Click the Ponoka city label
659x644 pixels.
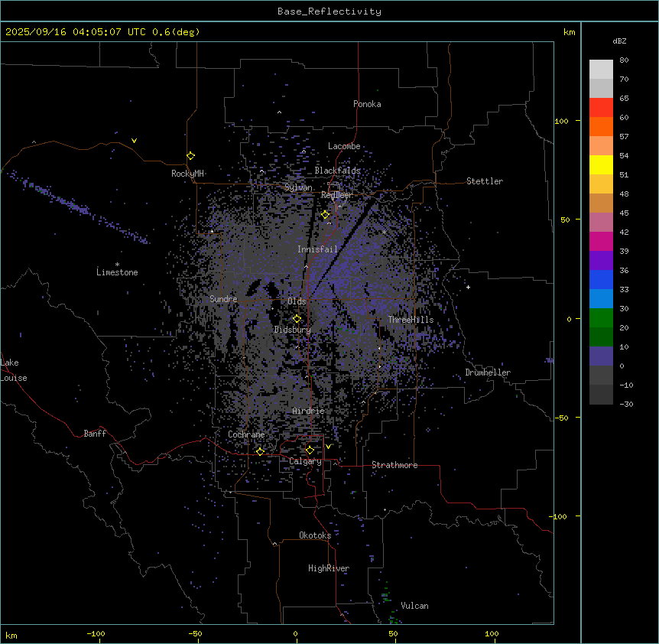[x=367, y=104]
